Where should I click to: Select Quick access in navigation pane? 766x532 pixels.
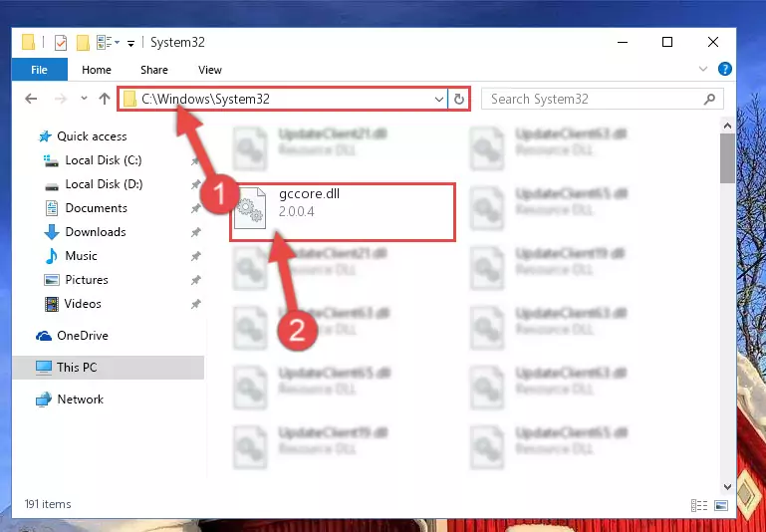92,136
